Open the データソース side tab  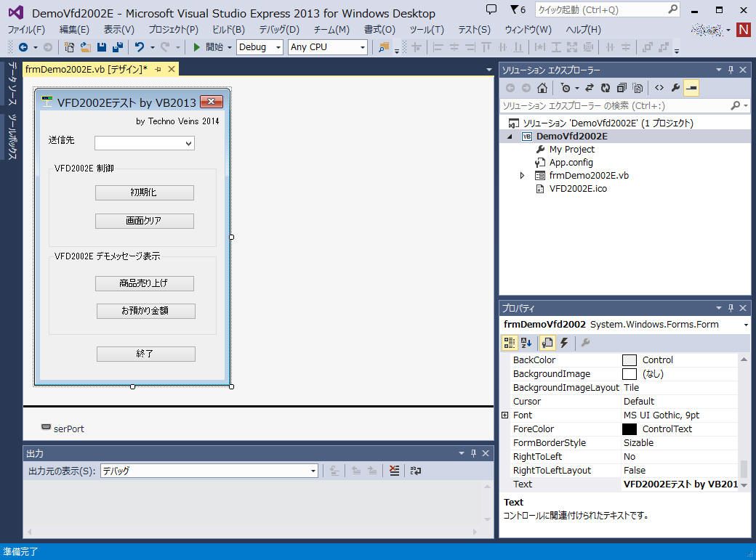pos(12,84)
